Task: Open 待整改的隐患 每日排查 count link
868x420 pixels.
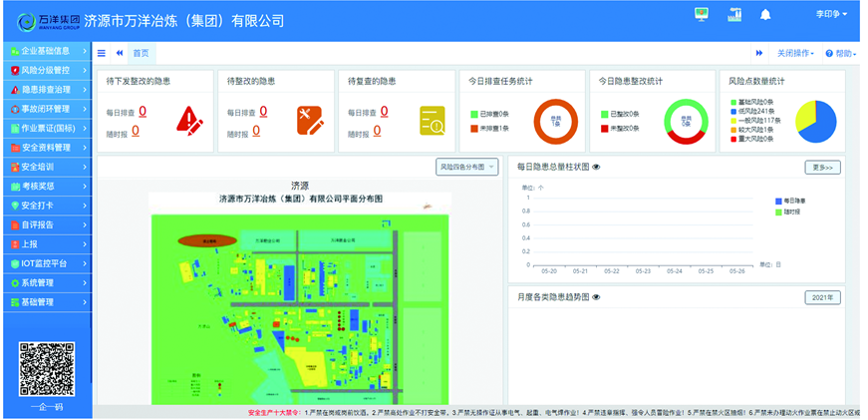Action: tap(263, 112)
